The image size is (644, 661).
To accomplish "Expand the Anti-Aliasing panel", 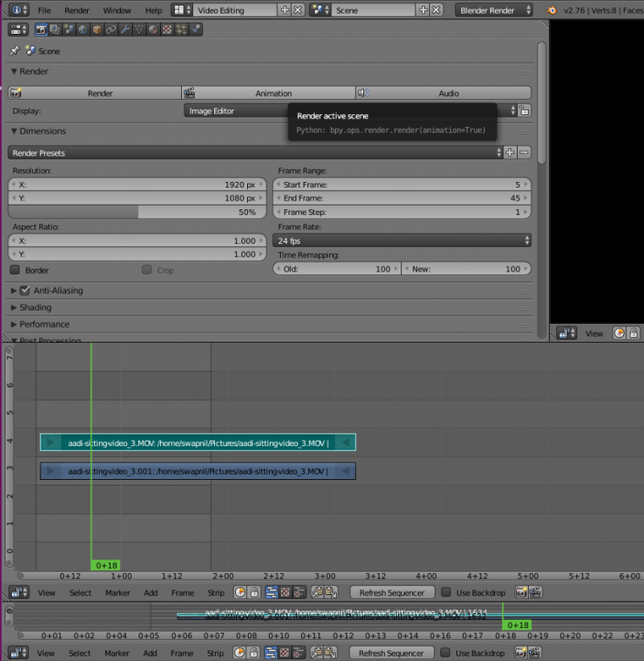I will (x=13, y=291).
